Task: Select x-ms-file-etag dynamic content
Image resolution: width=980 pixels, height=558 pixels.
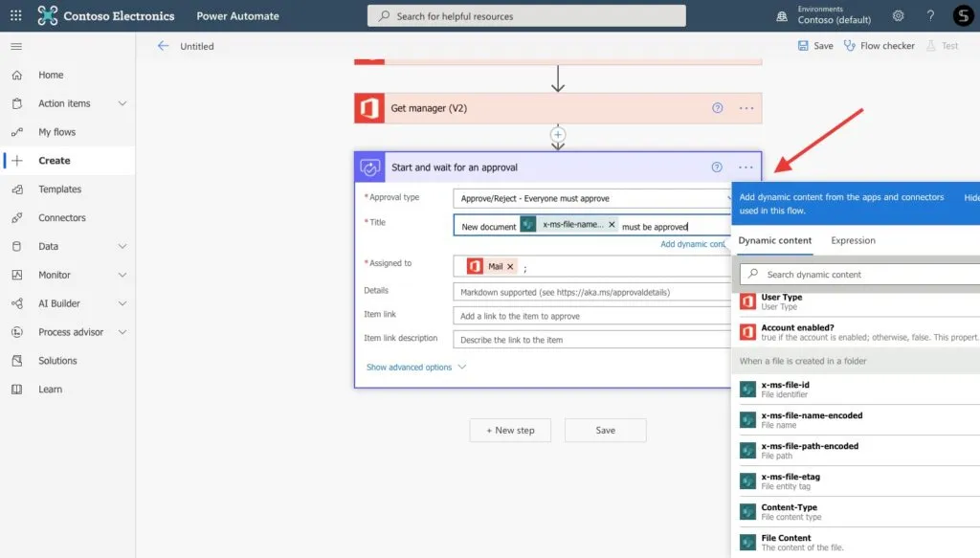Action: click(859, 481)
